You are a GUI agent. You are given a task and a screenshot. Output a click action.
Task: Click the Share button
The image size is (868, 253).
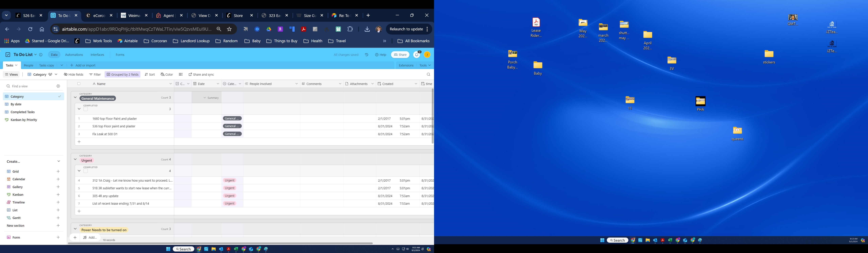click(x=400, y=55)
